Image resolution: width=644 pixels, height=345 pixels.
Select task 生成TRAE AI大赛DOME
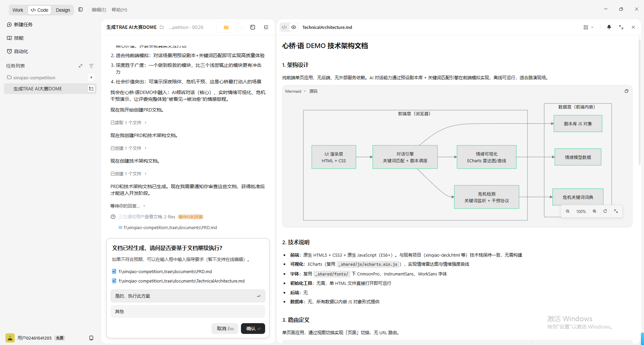(38, 89)
